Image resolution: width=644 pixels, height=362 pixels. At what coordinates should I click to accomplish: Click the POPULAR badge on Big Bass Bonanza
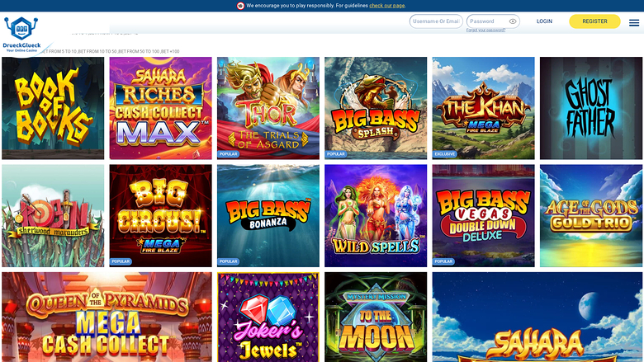click(x=229, y=261)
